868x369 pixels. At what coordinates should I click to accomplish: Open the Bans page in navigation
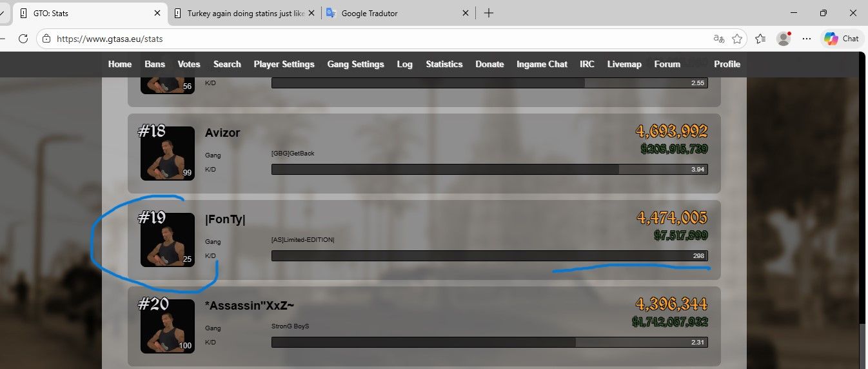coord(155,64)
